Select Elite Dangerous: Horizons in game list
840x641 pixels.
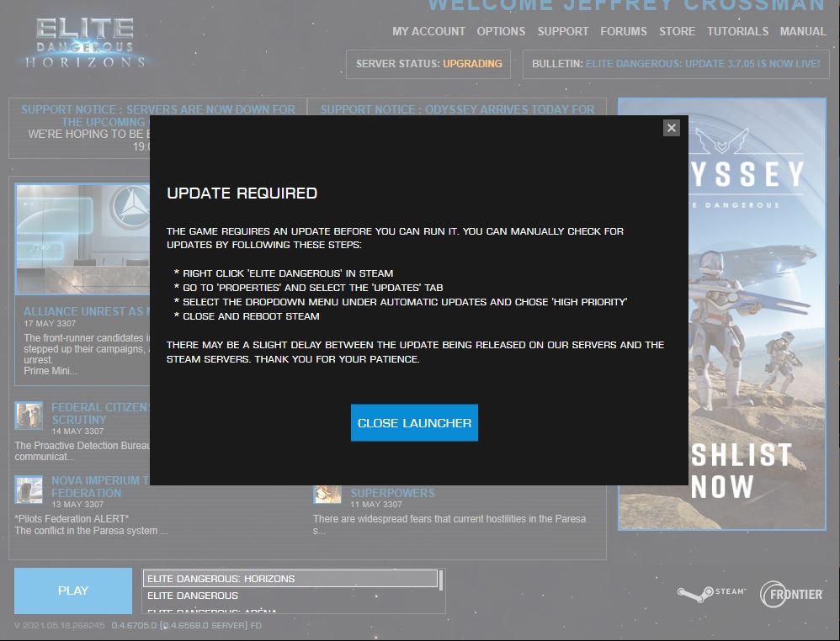point(290,579)
